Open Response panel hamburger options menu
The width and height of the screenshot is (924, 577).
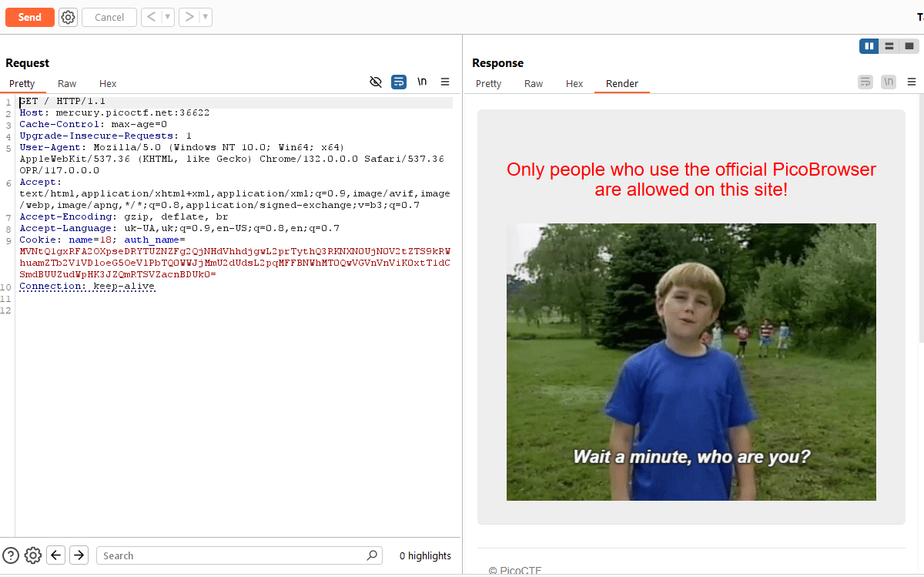click(x=912, y=82)
